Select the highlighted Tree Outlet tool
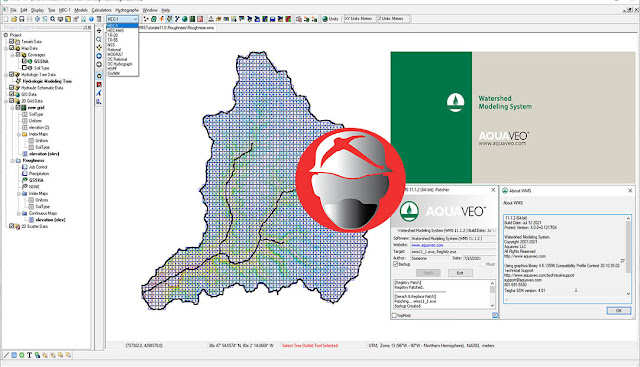 click(x=99, y=76)
